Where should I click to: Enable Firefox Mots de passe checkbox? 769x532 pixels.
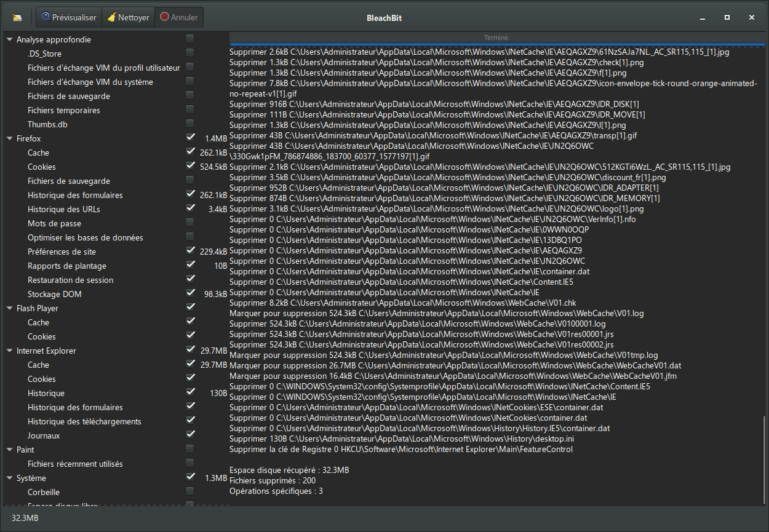point(190,223)
